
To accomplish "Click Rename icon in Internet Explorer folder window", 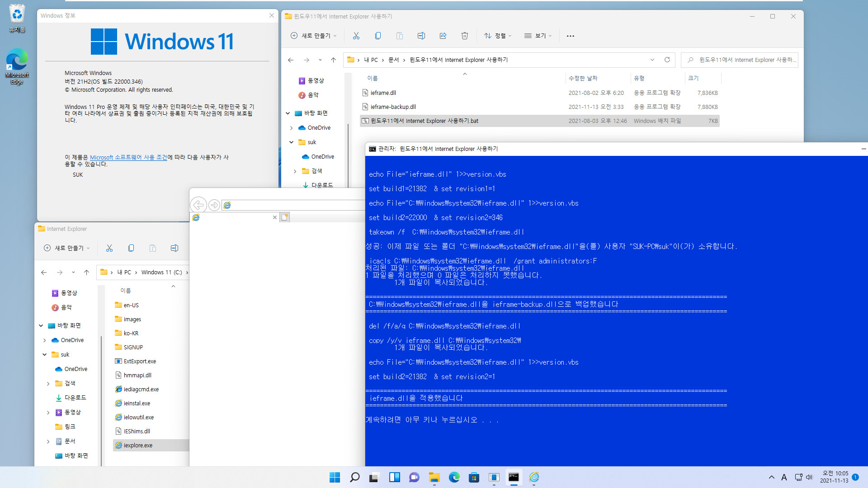I will (x=175, y=248).
